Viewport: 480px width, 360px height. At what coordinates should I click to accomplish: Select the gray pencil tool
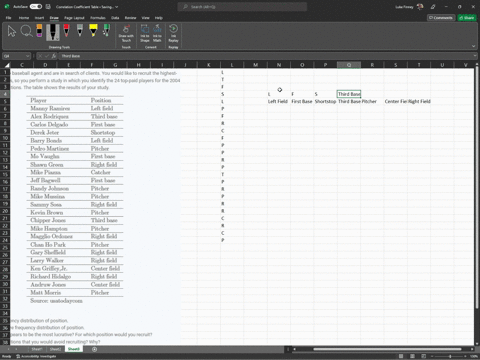pyautogui.click(x=80, y=31)
